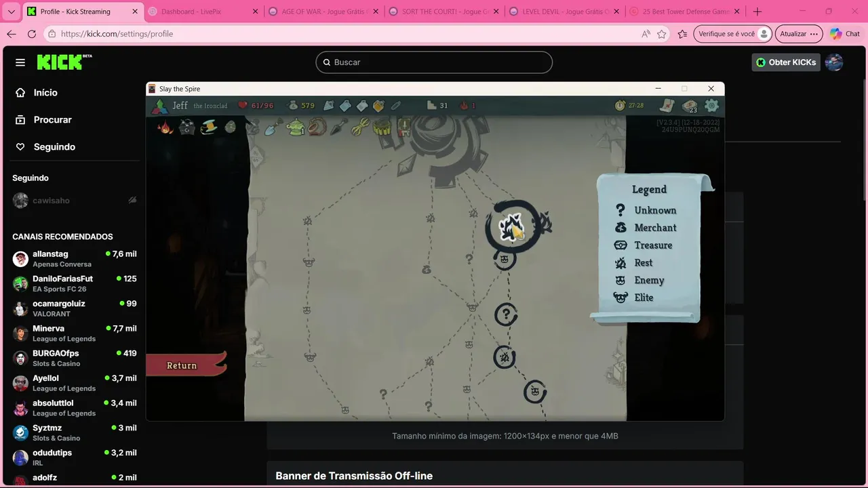Open ocamargoluiz VALORANT channel
The height and width of the screenshot is (488, 868).
pyautogui.click(x=74, y=308)
